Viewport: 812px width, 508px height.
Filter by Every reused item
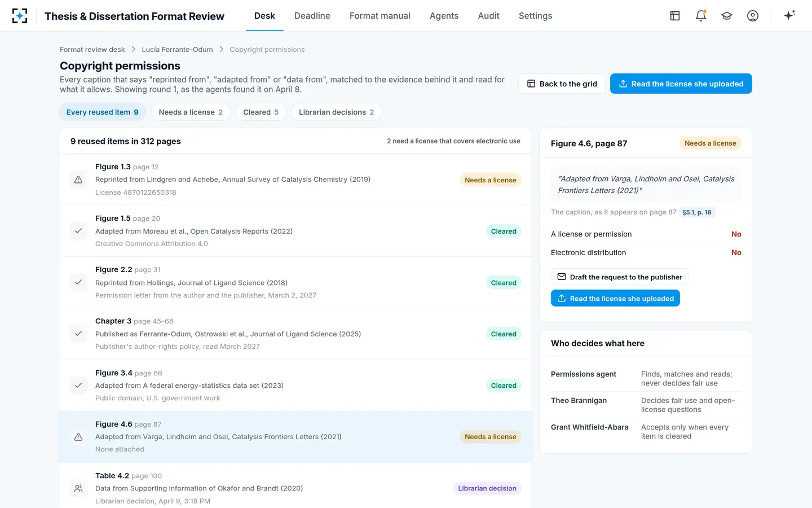point(103,112)
